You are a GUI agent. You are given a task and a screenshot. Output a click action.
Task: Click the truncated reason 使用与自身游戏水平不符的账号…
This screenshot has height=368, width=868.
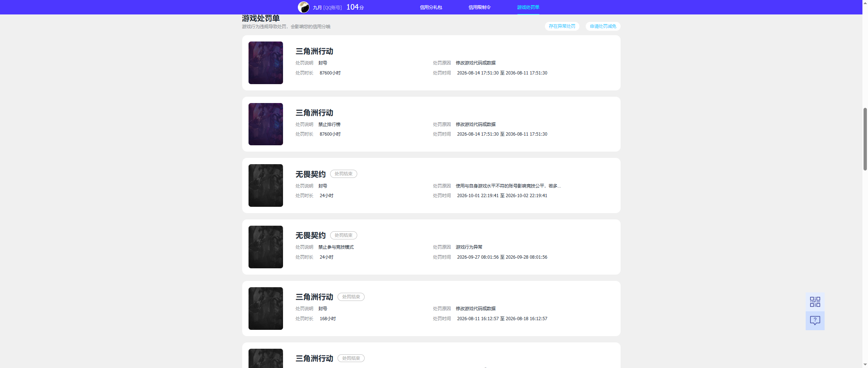click(x=508, y=186)
